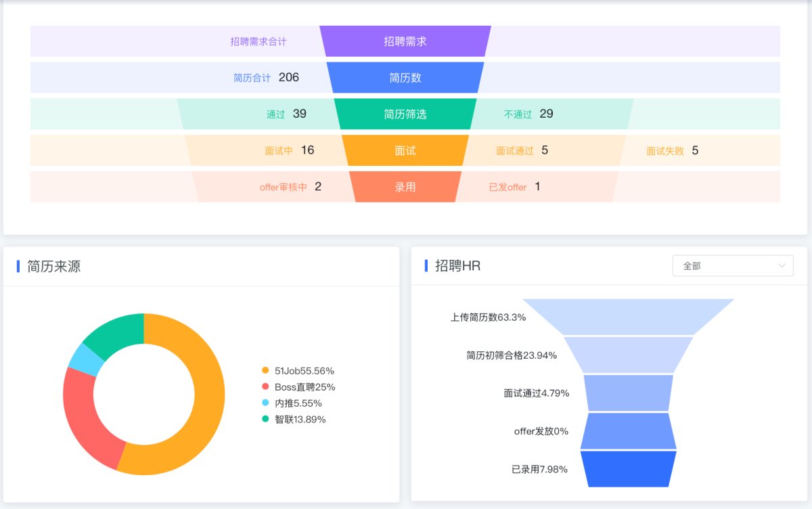Select the blue 简历数 funnel stage
The width and height of the screenshot is (812, 509).
click(x=405, y=78)
